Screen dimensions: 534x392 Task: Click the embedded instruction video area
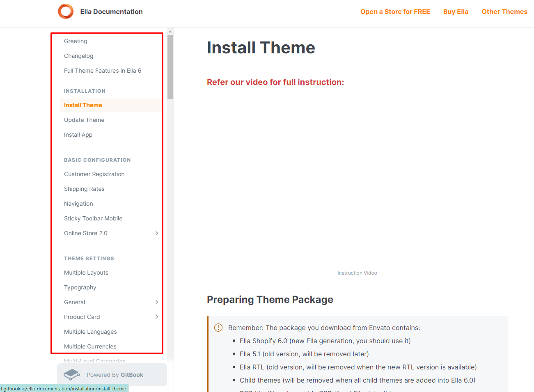tap(357, 179)
